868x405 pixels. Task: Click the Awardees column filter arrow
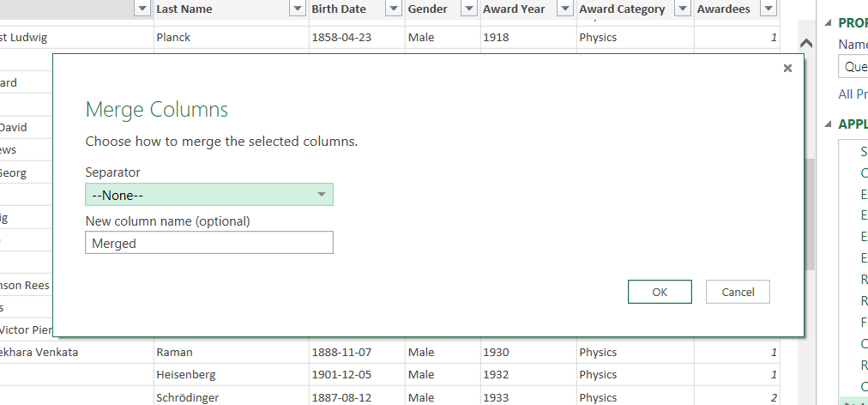pyautogui.click(x=768, y=9)
